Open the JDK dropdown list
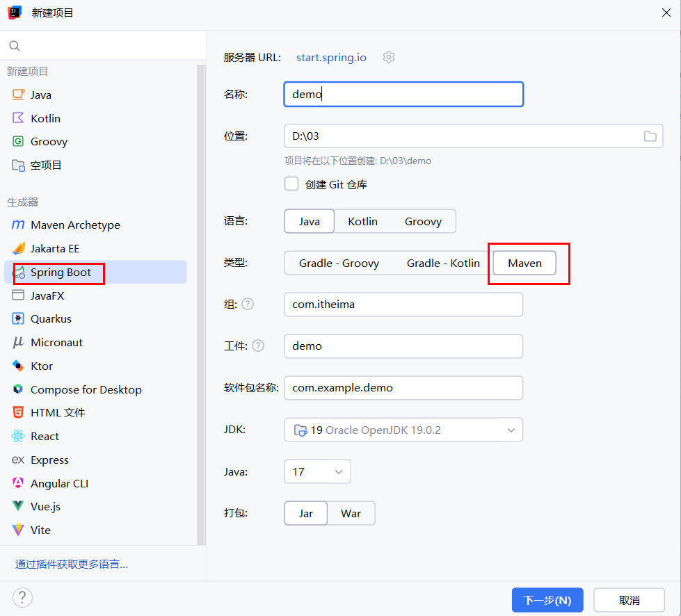This screenshot has width=681, height=616. tap(403, 430)
